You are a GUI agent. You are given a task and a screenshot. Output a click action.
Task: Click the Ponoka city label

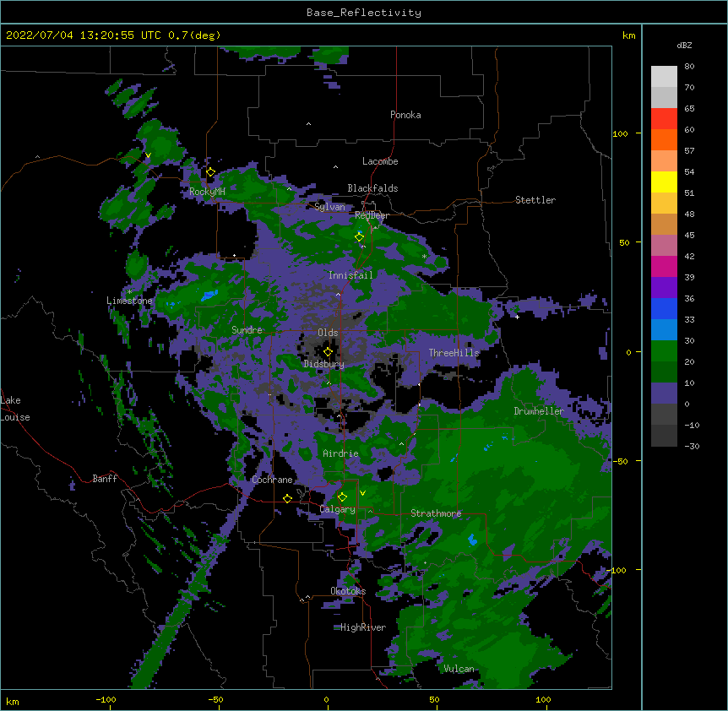point(405,115)
